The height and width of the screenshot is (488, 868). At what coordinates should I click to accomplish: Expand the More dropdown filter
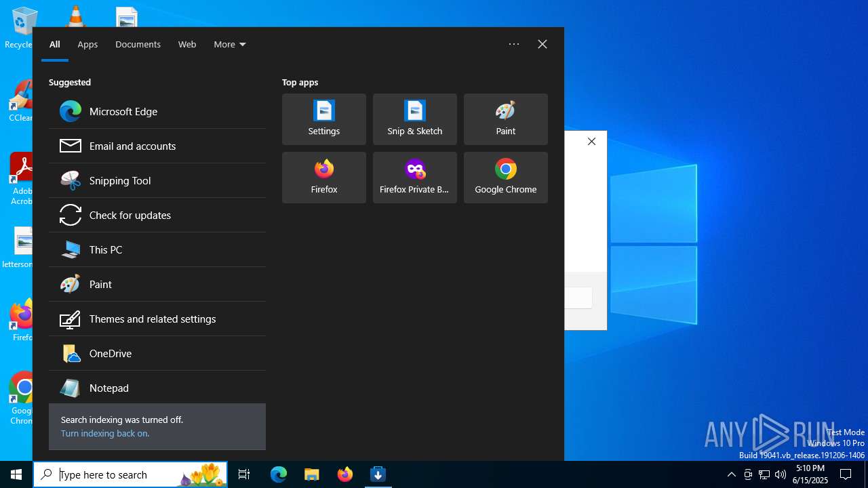(x=230, y=44)
